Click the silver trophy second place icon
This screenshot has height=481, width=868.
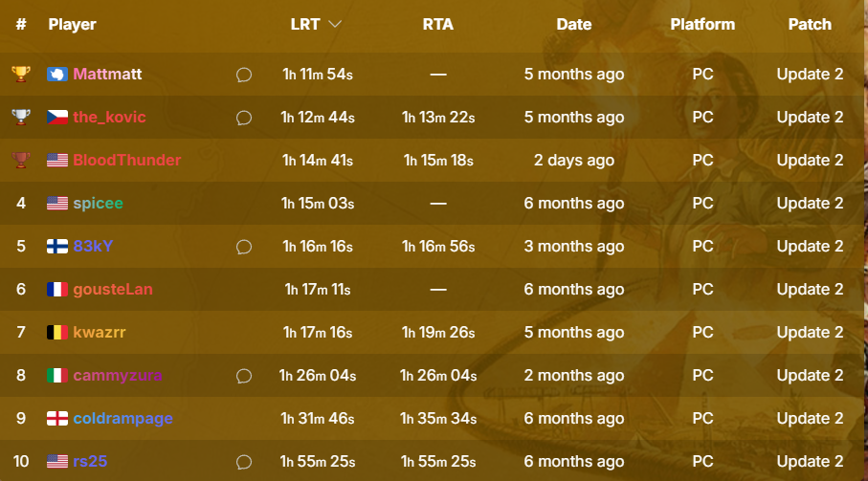[21, 117]
